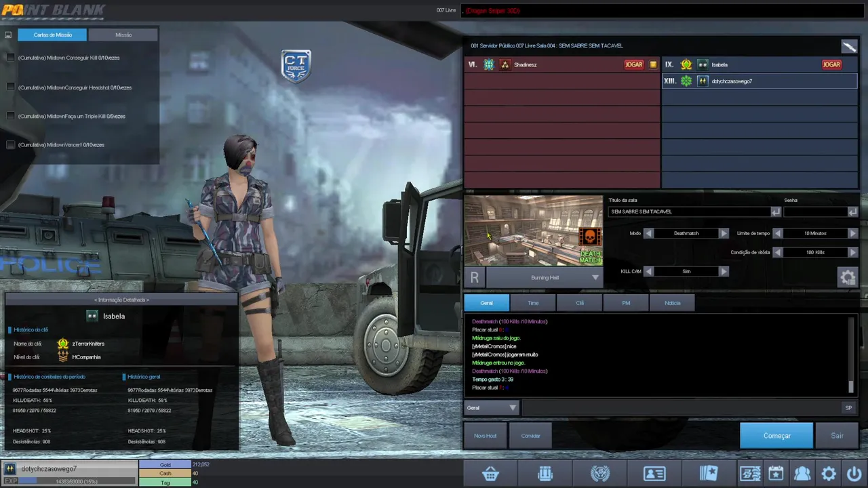Click the chat message input field

[681, 407]
